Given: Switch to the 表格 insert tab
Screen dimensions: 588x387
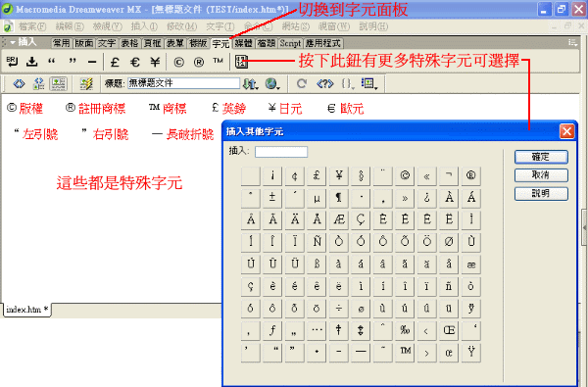Looking at the screenshot, I should click(129, 43).
